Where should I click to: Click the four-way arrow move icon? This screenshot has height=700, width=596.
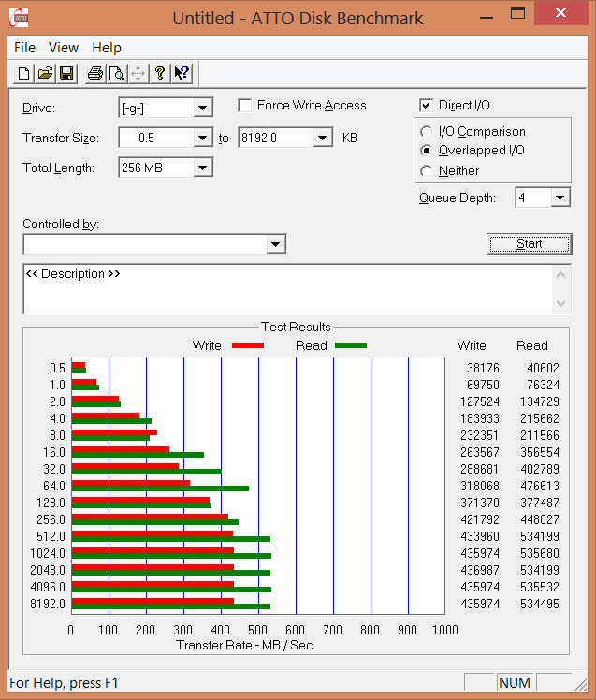138,73
